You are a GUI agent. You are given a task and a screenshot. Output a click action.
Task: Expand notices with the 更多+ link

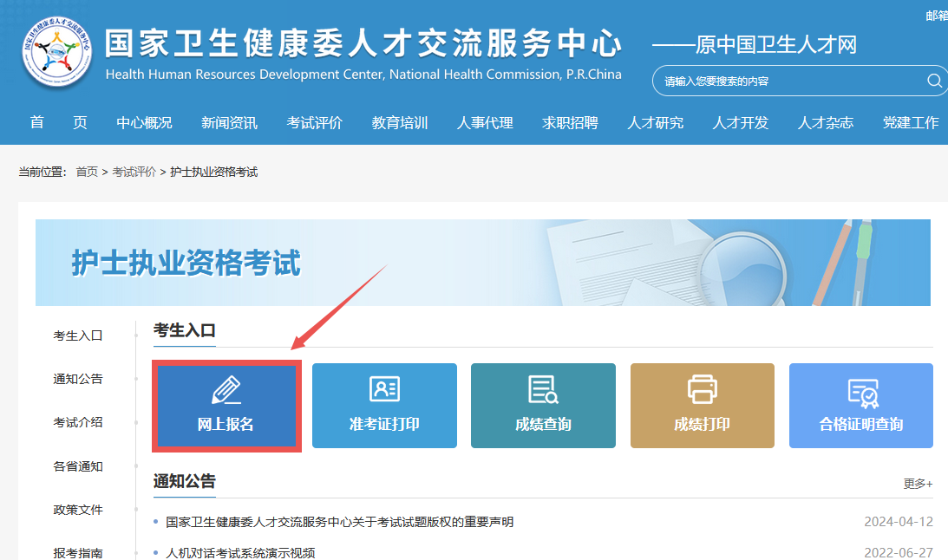(918, 484)
